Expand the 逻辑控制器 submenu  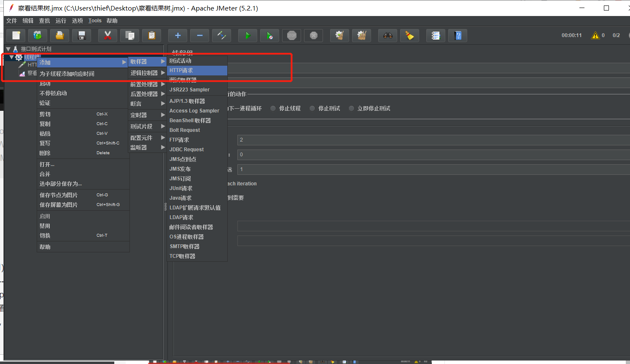click(x=148, y=73)
